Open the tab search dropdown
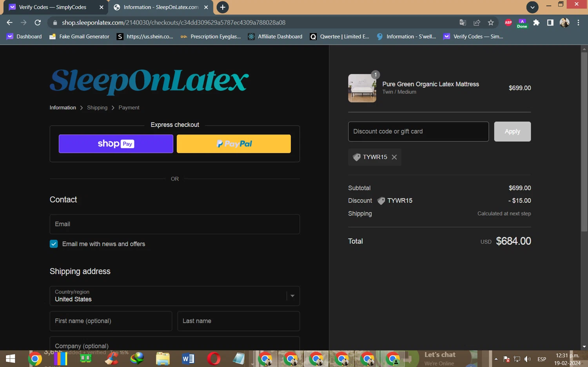The width and height of the screenshot is (588, 367). (x=532, y=7)
